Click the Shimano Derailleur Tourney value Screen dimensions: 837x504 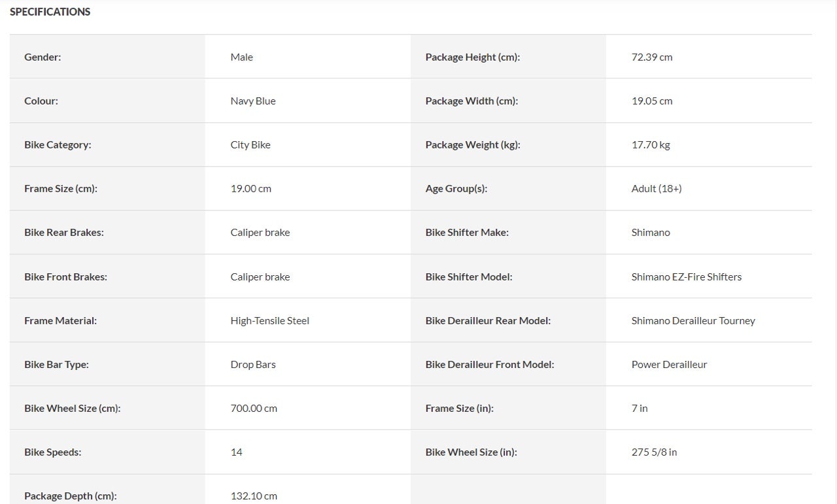click(693, 320)
